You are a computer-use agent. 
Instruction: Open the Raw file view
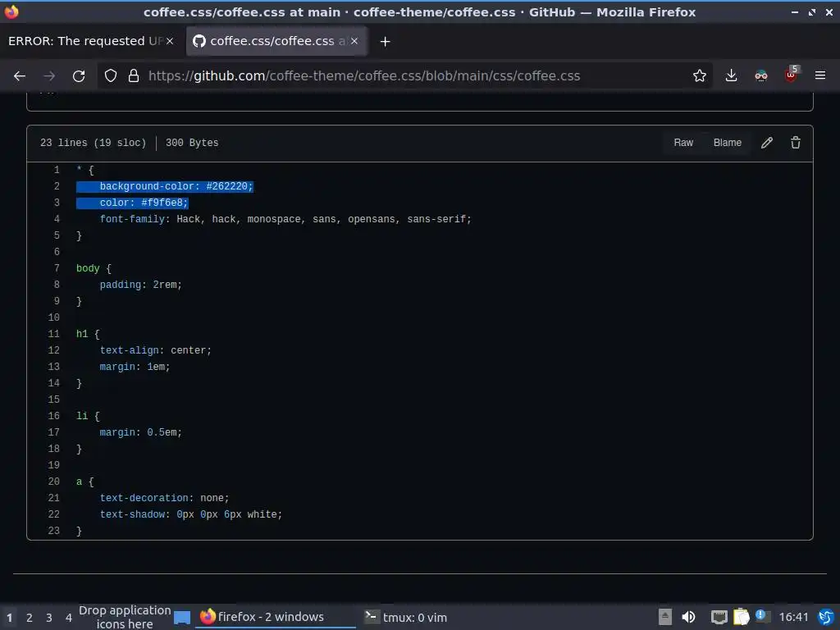(683, 143)
